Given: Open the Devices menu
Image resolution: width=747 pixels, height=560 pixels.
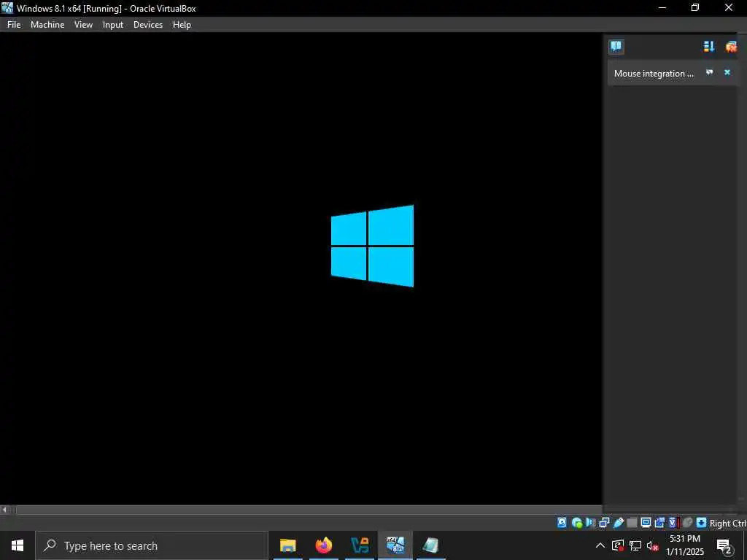Looking at the screenshot, I should click(148, 25).
